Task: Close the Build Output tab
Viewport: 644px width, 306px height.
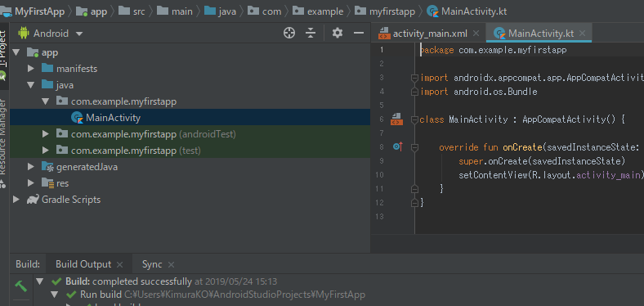Action: point(119,264)
